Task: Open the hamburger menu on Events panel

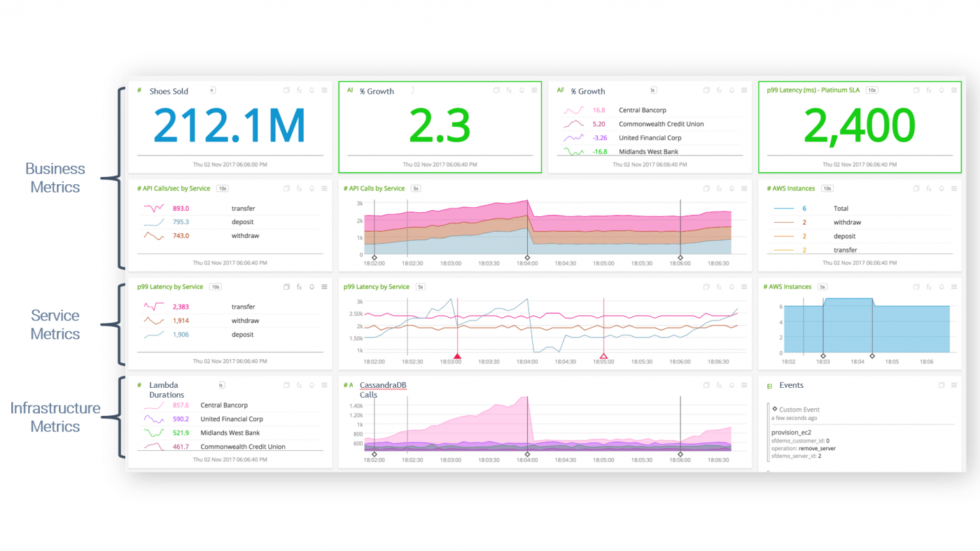Action: coord(953,384)
